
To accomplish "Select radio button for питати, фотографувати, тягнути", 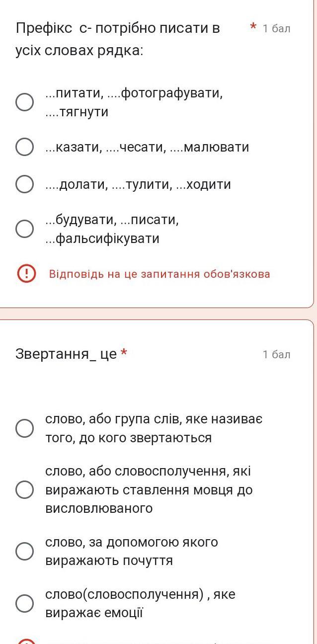I will pos(25,102).
